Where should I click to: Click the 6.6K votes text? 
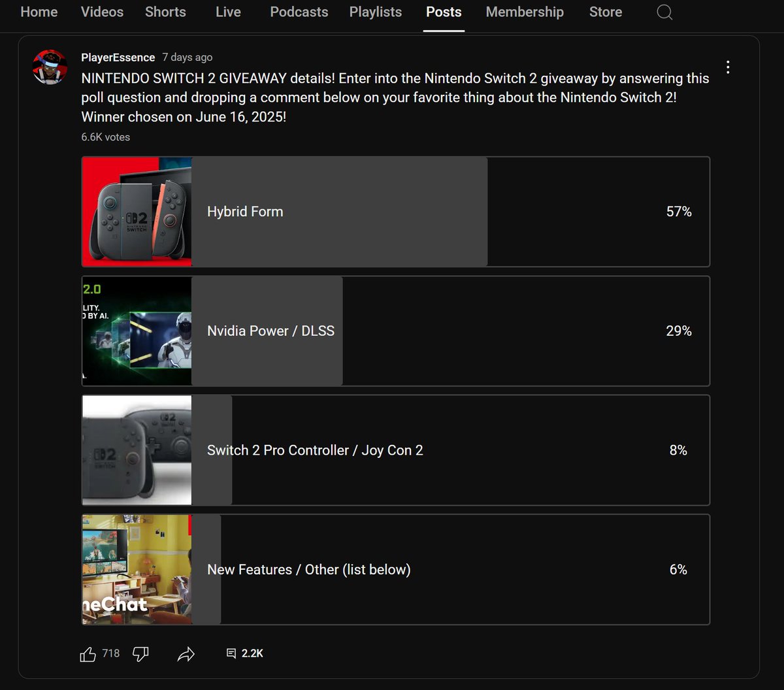[x=106, y=137]
